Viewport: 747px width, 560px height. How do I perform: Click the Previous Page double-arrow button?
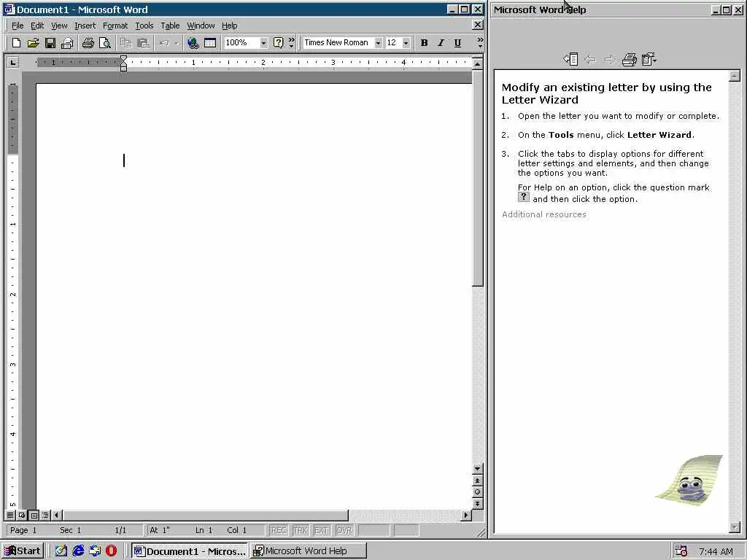pyautogui.click(x=477, y=481)
